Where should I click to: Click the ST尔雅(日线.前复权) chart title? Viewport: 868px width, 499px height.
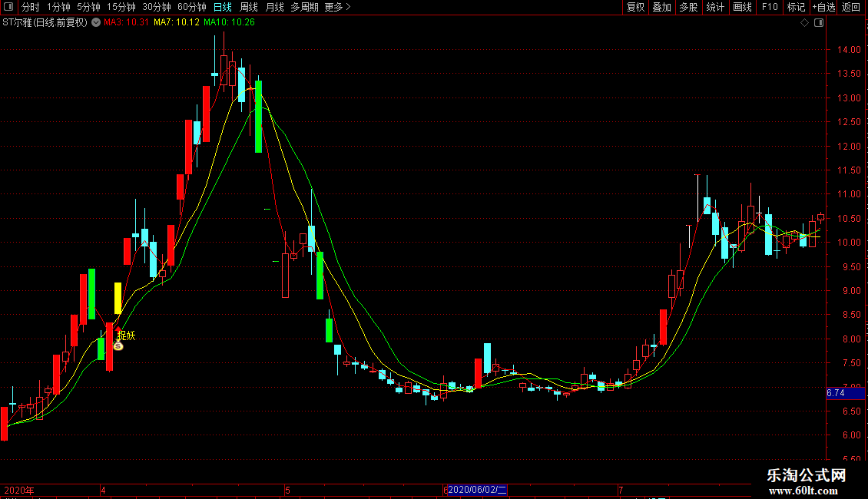pyautogui.click(x=45, y=23)
